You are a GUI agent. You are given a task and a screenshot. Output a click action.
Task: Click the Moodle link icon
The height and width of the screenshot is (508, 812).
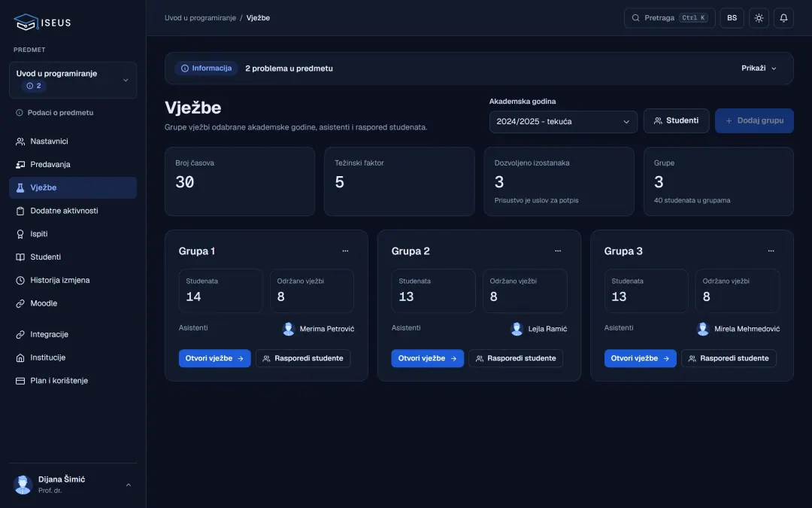pyautogui.click(x=20, y=304)
